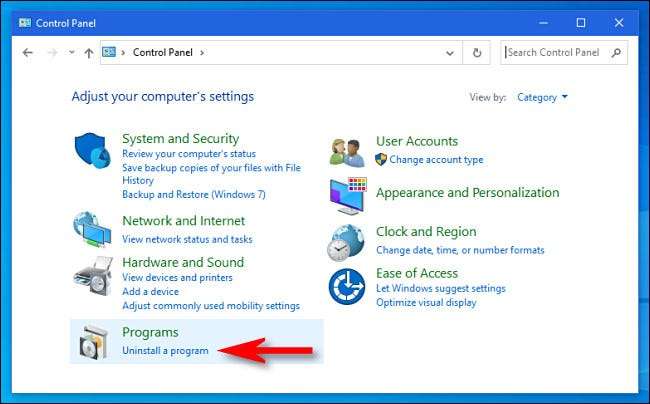Select Control Panel breadcrumb in address bar
The image size is (650, 404).
click(163, 53)
